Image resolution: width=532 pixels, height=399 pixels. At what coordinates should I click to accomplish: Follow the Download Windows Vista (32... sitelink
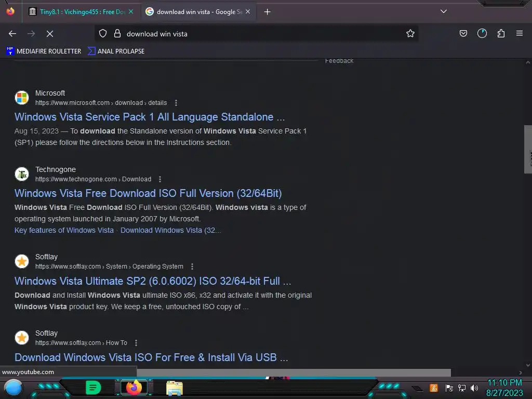pyautogui.click(x=170, y=230)
